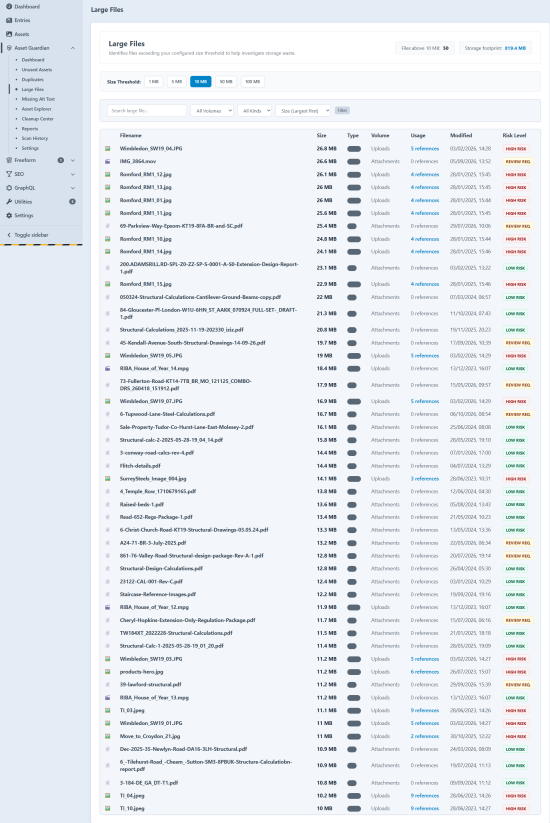Click the Freeform icon in the sidebar
The image size is (550, 823).
9,160
